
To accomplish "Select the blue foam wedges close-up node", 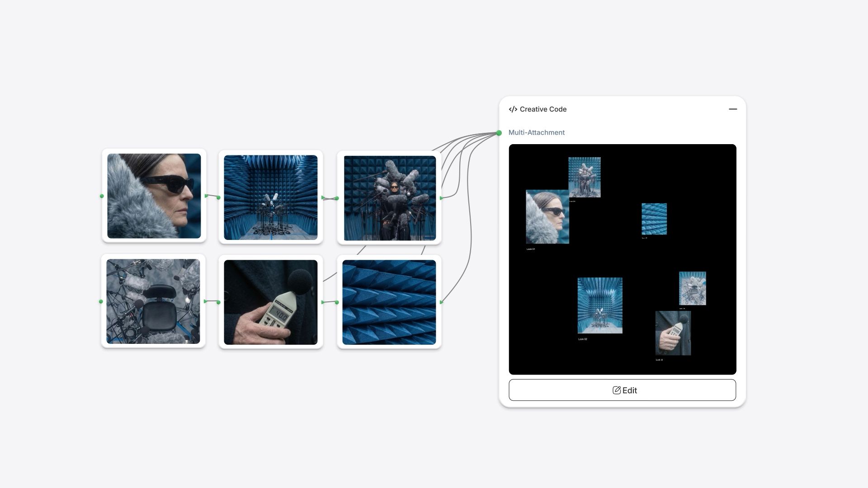I will 389,302.
